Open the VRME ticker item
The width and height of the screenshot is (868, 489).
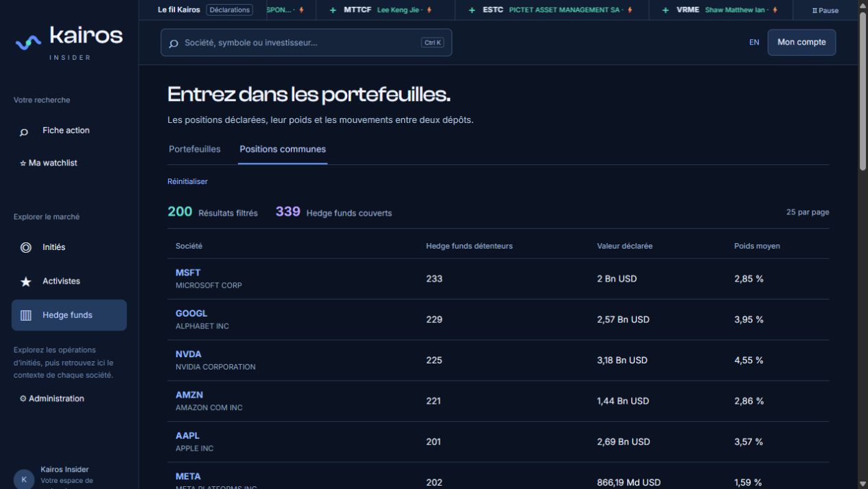pyautogui.click(x=720, y=10)
